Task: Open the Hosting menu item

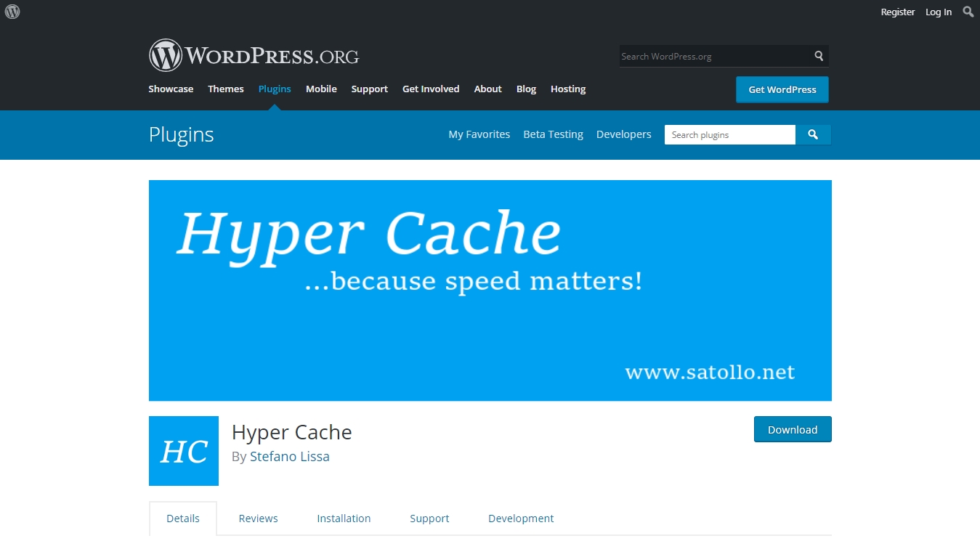Action: [568, 89]
